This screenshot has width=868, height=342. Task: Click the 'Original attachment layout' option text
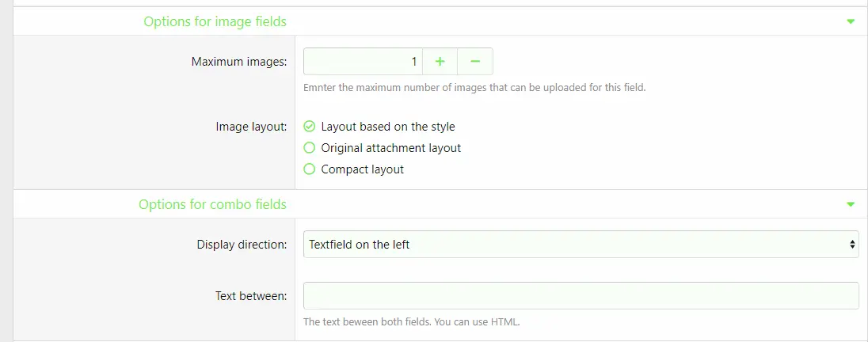390,148
